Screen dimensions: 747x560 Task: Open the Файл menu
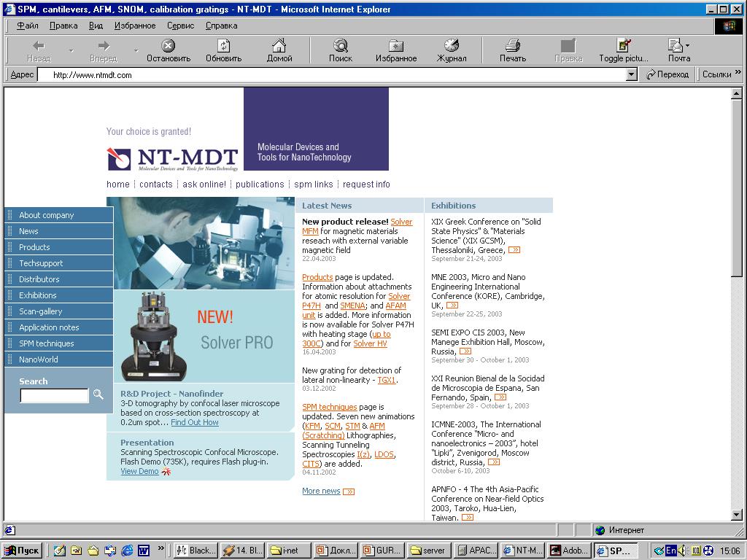pyautogui.click(x=28, y=26)
